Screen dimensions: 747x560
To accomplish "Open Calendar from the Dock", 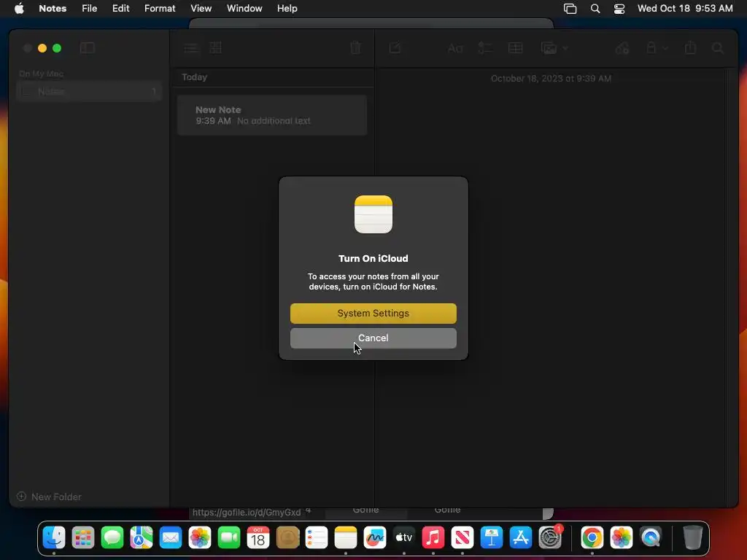I will [x=258, y=537].
